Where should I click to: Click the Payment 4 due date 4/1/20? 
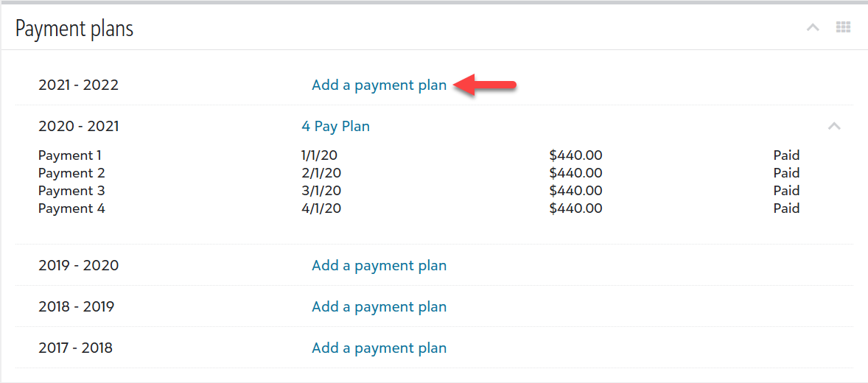pyautogui.click(x=321, y=208)
